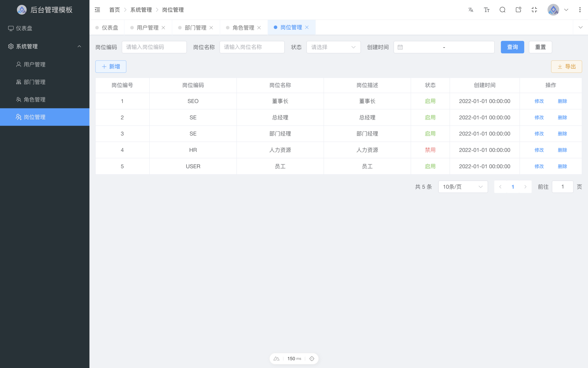Click the screenshot capture icon in header
The image size is (588, 368).
point(519,9)
